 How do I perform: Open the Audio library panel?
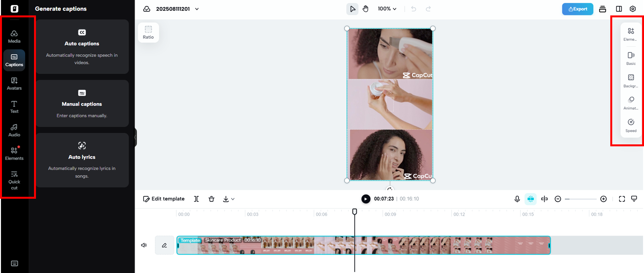click(x=14, y=130)
